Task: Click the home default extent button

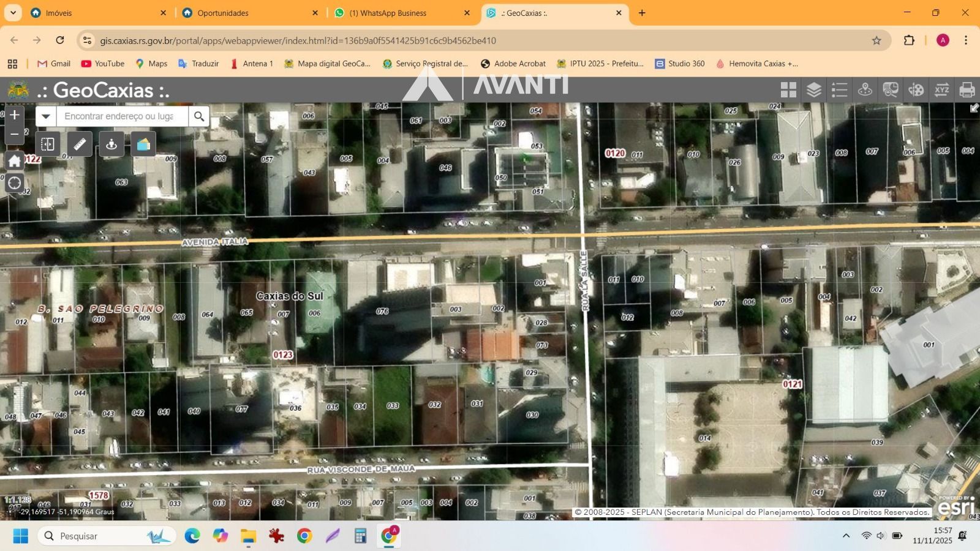Action: point(15,160)
